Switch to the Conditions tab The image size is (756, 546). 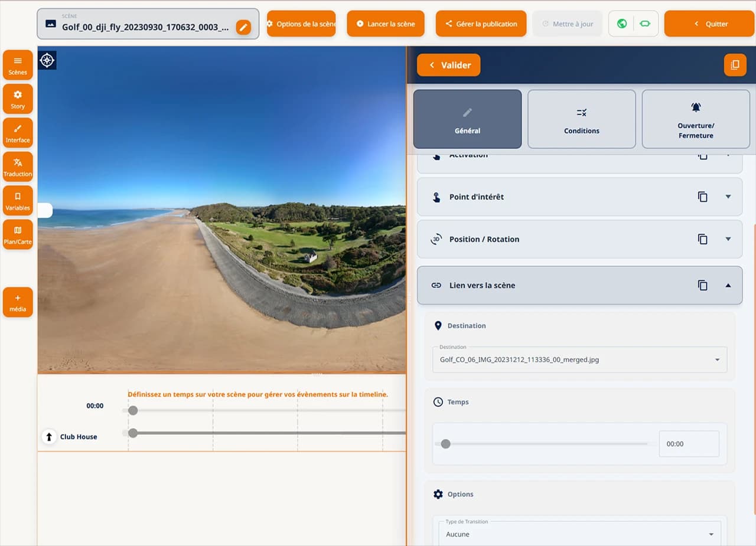[581, 119]
